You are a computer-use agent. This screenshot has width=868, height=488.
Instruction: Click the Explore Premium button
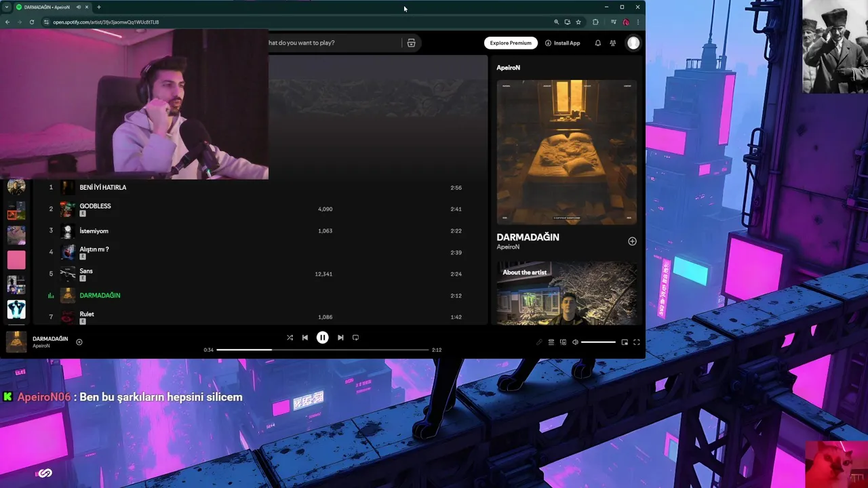511,43
